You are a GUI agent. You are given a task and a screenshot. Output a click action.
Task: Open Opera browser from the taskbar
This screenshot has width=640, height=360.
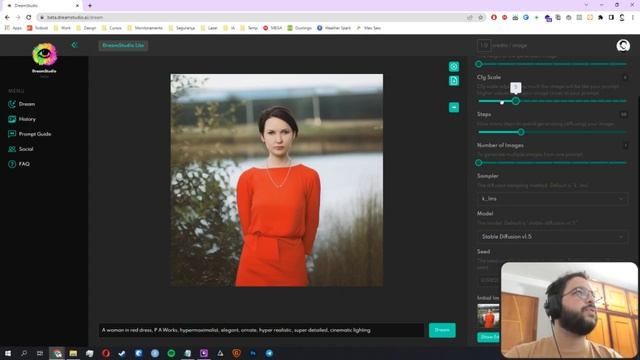tap(106, 353)
